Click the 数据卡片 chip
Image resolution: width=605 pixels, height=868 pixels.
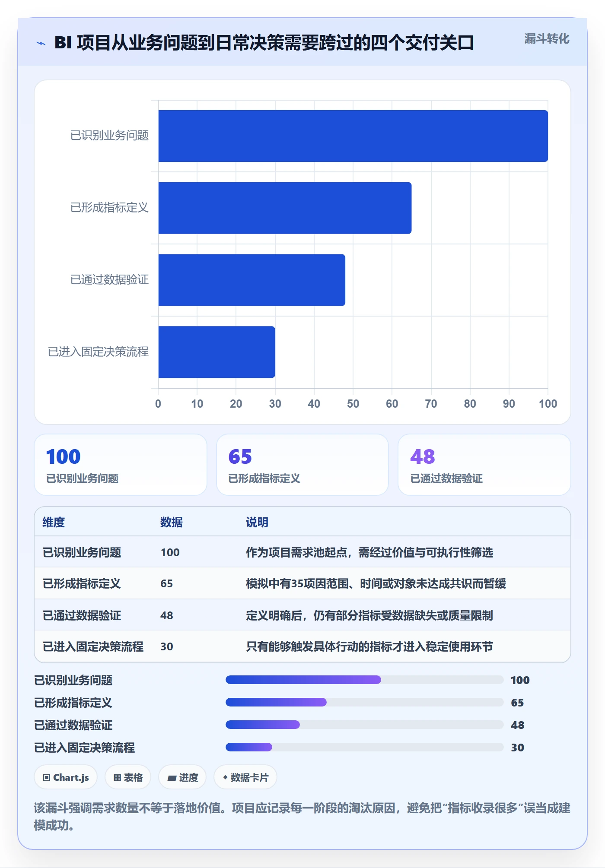(x=245, y=777)
